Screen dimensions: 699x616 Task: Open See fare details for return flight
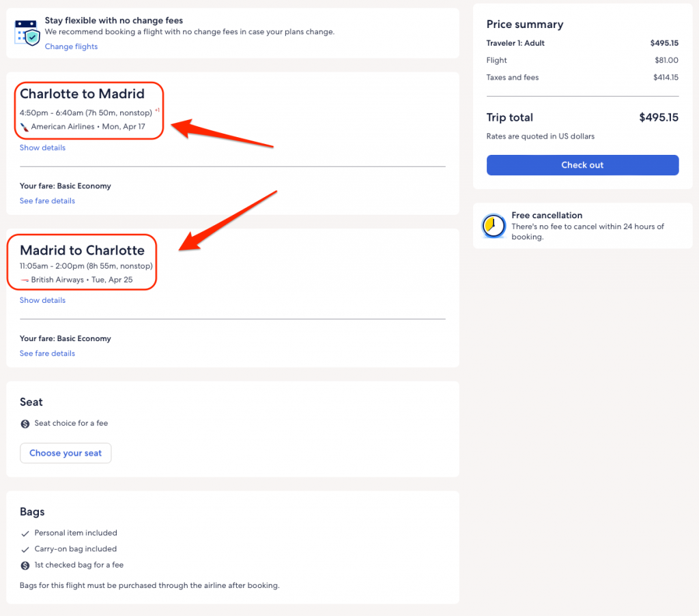tap(47, 354)
